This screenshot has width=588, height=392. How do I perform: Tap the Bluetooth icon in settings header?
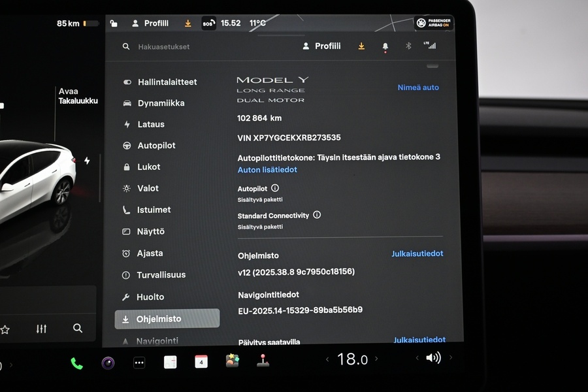point(408,46)
